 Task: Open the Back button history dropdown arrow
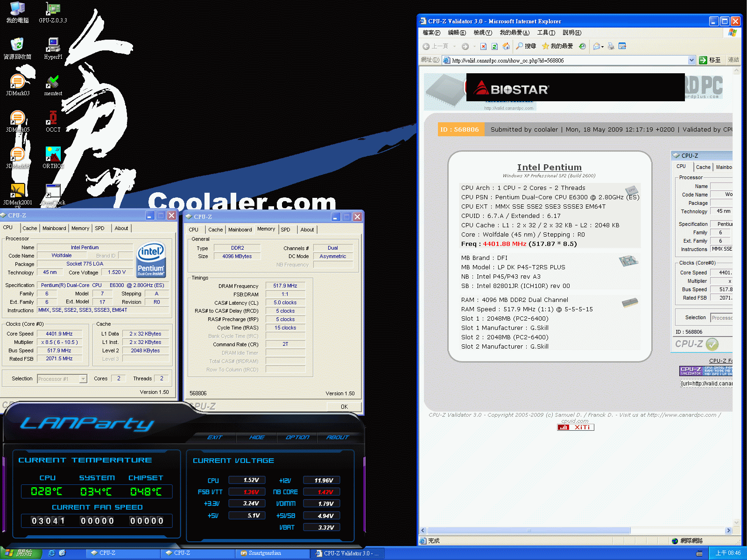(x=454, y=46)
